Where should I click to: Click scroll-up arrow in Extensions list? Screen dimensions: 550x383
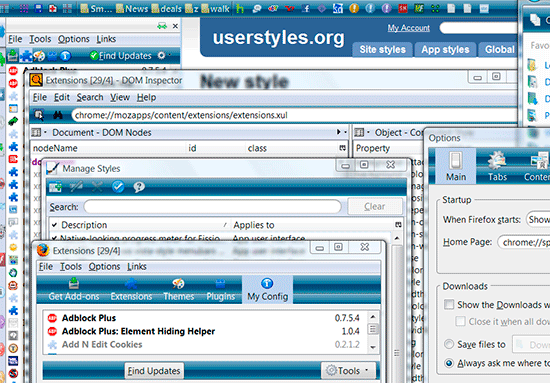click(373, 316)
